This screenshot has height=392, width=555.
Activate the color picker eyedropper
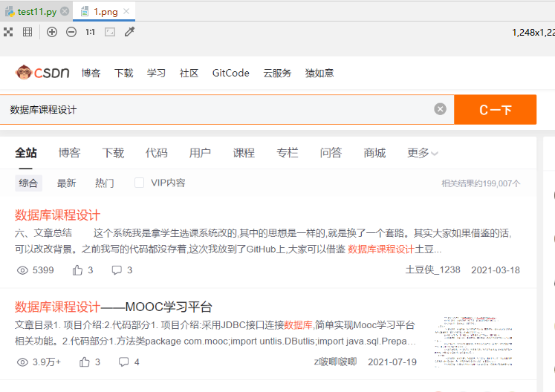129,32
